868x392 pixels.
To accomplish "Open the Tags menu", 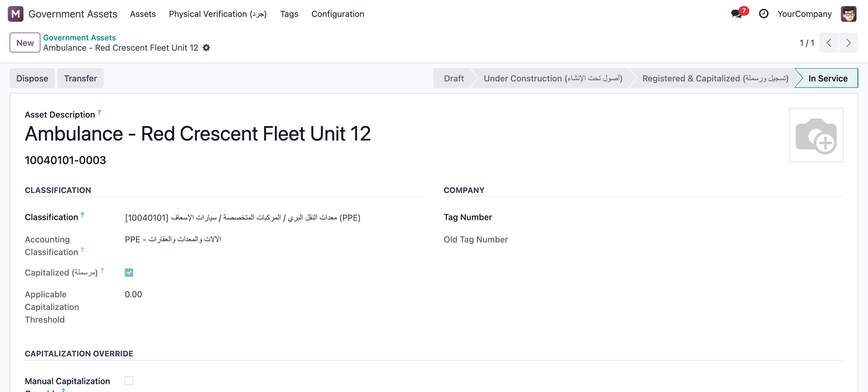I will click(x=289, y=14).
